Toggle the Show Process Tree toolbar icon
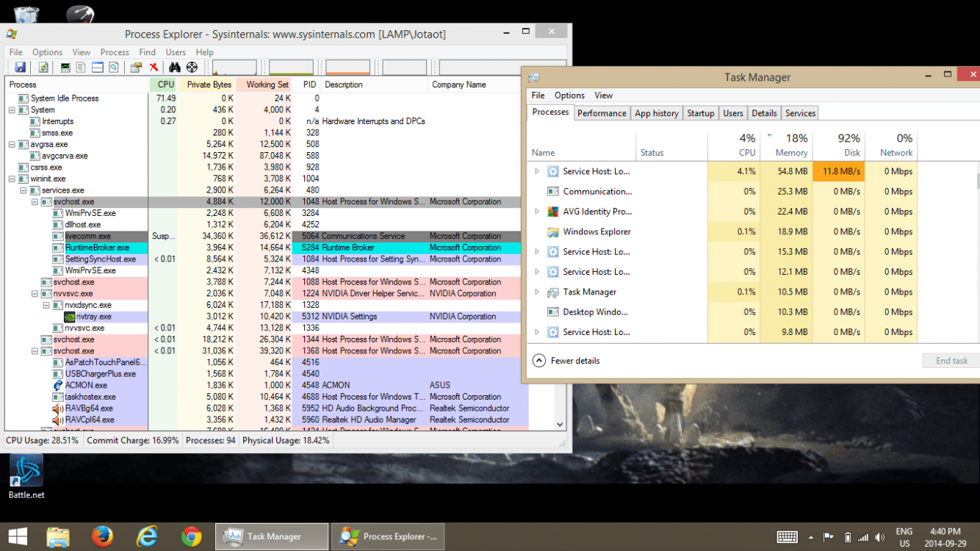This screenshot has height=551, width=980. point(82,68)
